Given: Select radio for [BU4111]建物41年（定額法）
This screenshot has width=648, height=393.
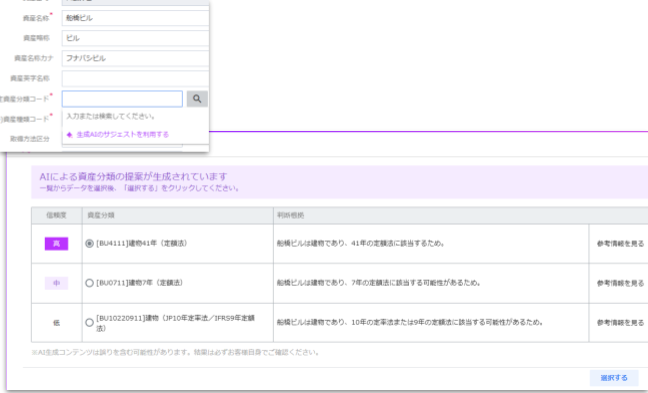Looking at the screenshot, I should coord(89,243).
